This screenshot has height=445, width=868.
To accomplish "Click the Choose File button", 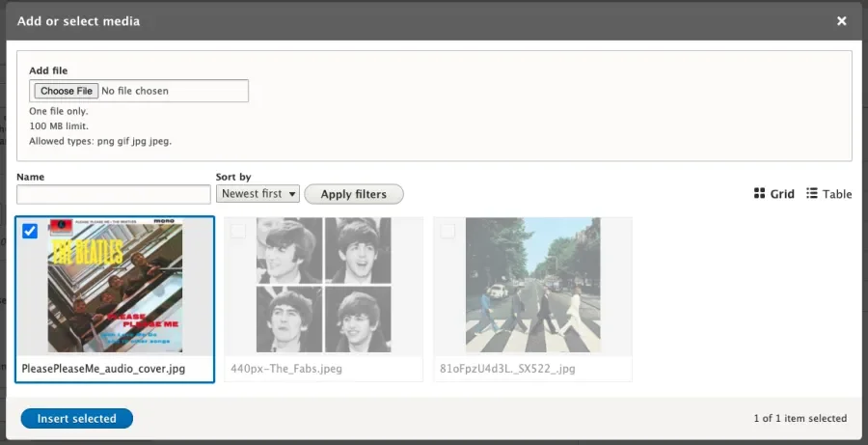I will [x=67, y=91].
